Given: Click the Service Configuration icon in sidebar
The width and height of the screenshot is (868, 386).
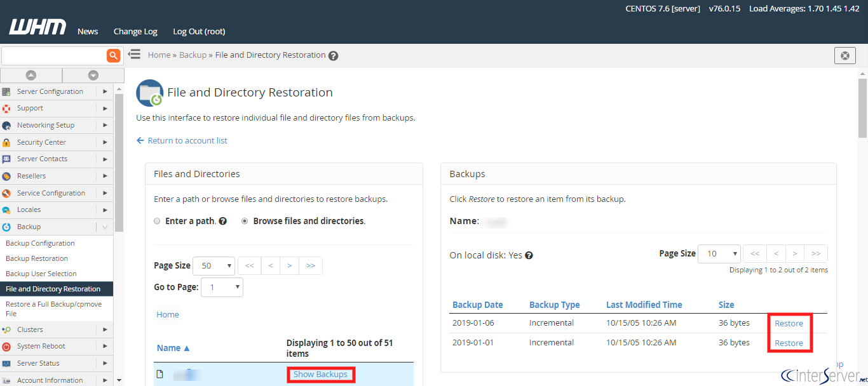Looking at the screenshot, I should coord(6,194).
